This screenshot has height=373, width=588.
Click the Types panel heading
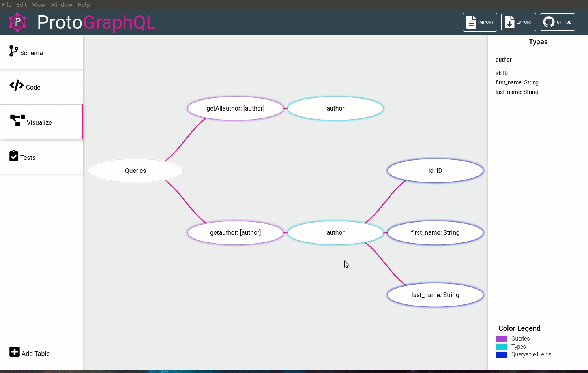click(x=538, y=42)
